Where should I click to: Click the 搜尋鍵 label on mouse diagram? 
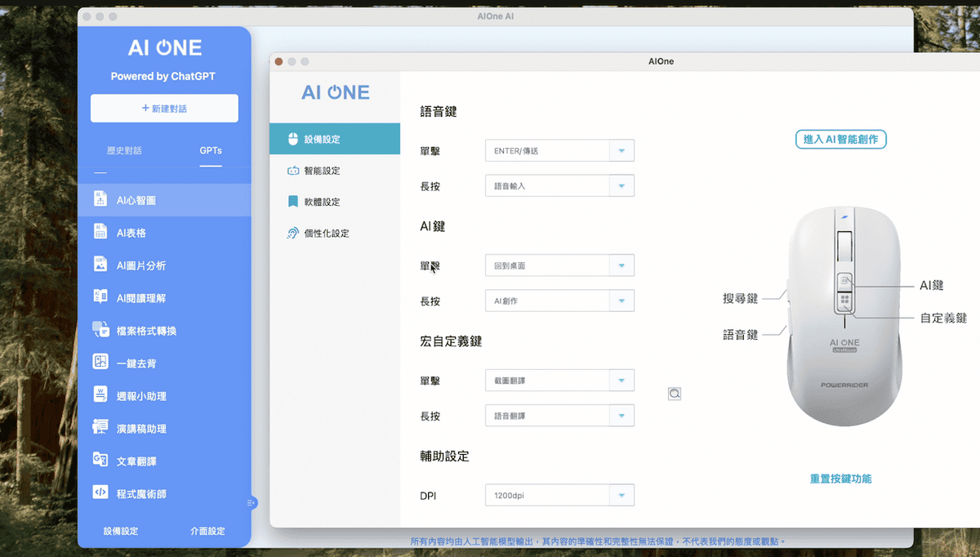pyautogui.click(x=741, y=299)
